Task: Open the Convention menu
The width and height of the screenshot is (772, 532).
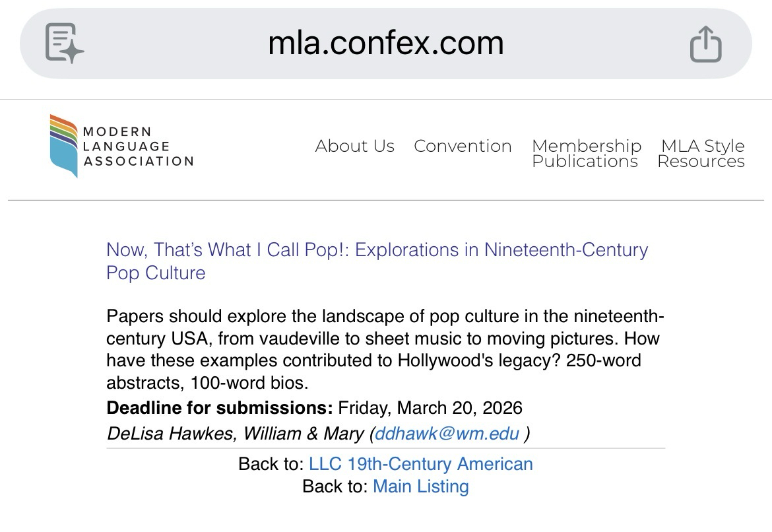Action: (x=463, y=146)
